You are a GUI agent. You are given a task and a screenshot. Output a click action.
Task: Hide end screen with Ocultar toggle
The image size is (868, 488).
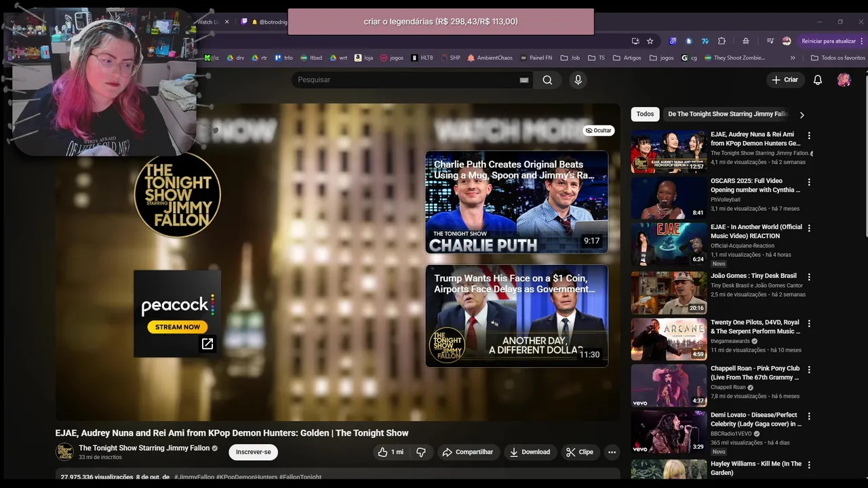coord(599,130)
